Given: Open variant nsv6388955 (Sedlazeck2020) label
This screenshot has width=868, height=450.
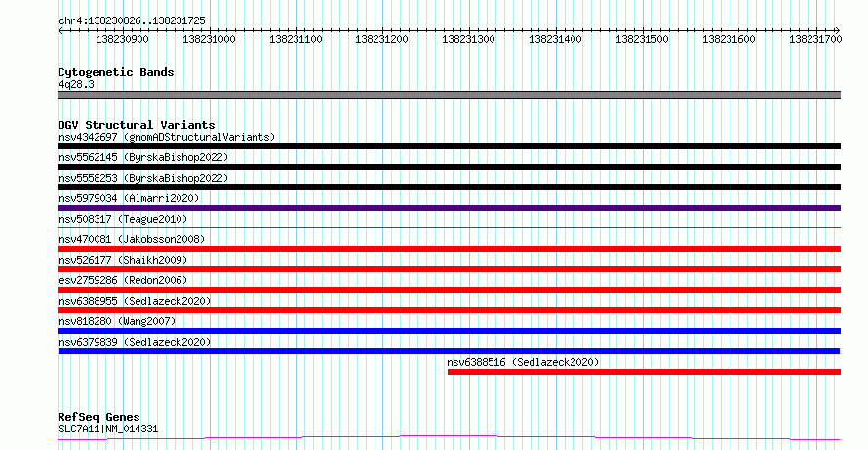Looking at the screenshot, I should pyautogui.click(x=135, y=301).
